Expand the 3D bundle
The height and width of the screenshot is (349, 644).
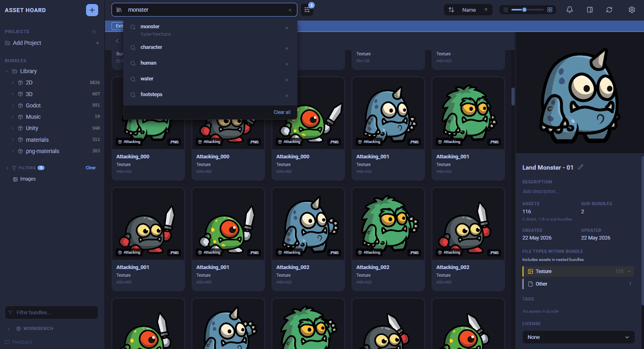click(13, 94)
